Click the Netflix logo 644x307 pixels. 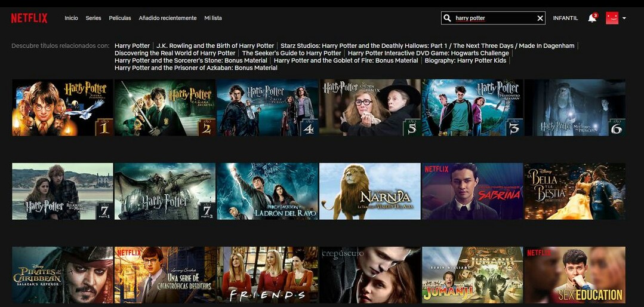[29, 18]
